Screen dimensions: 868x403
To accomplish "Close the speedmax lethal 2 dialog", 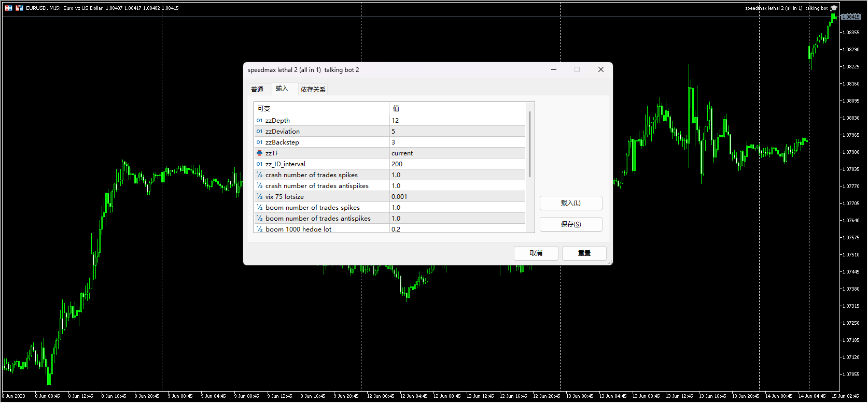I will click(x=600, y=70).
